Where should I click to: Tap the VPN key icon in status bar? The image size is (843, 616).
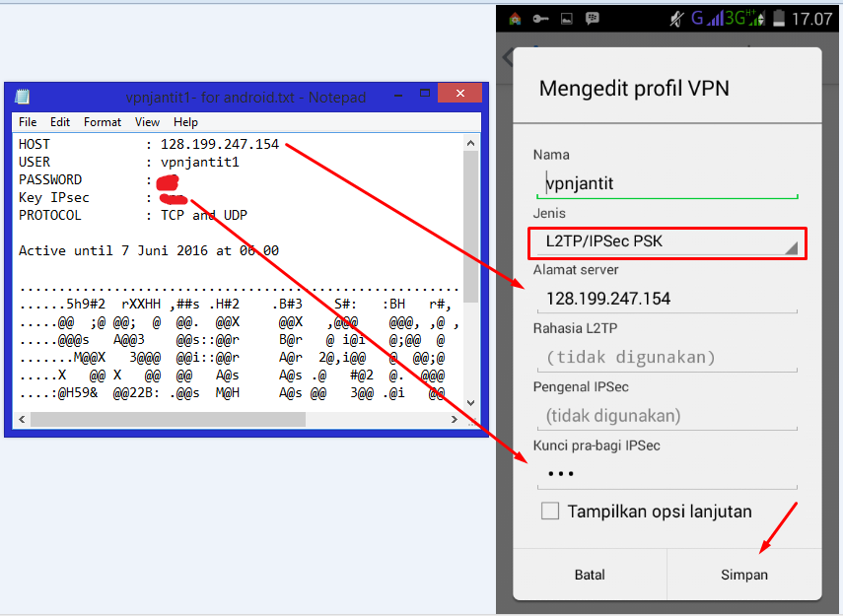pos(540,20)
